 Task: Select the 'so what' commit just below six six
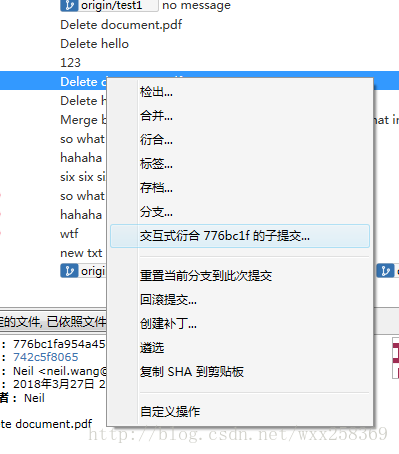82,196
